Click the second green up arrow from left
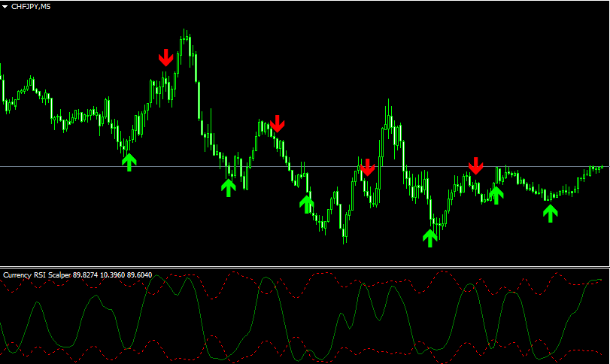This screenshot has height=364, width=610. tap(229, 187)
